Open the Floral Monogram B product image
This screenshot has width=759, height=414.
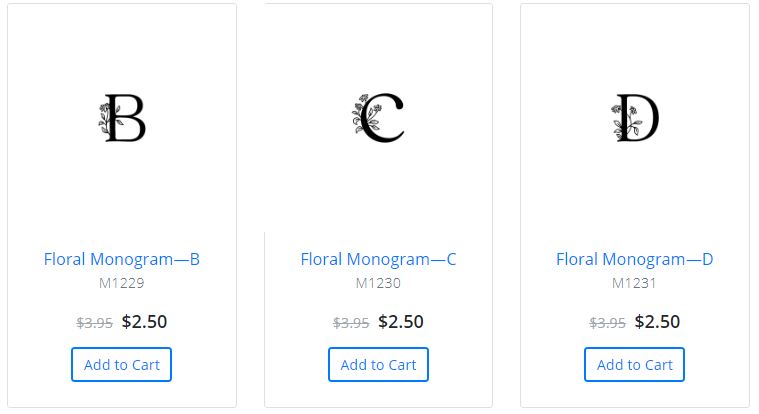pyautogui.click(x=122, y=118)
